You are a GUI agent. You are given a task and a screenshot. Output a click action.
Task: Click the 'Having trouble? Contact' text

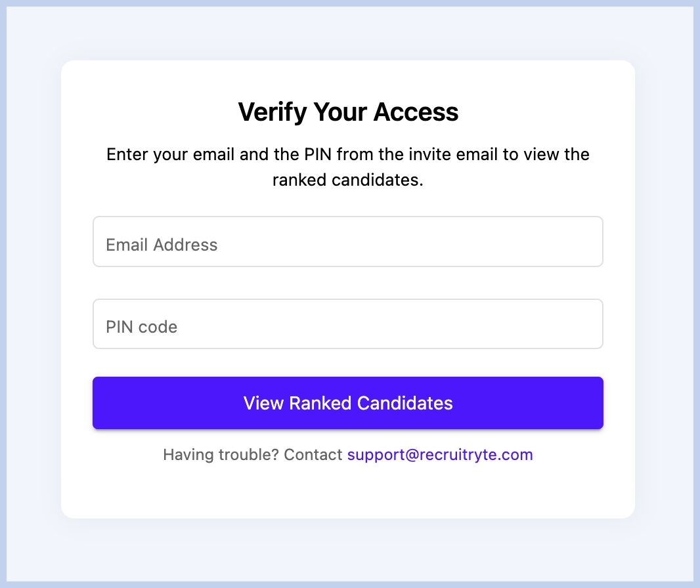point(253,455)
